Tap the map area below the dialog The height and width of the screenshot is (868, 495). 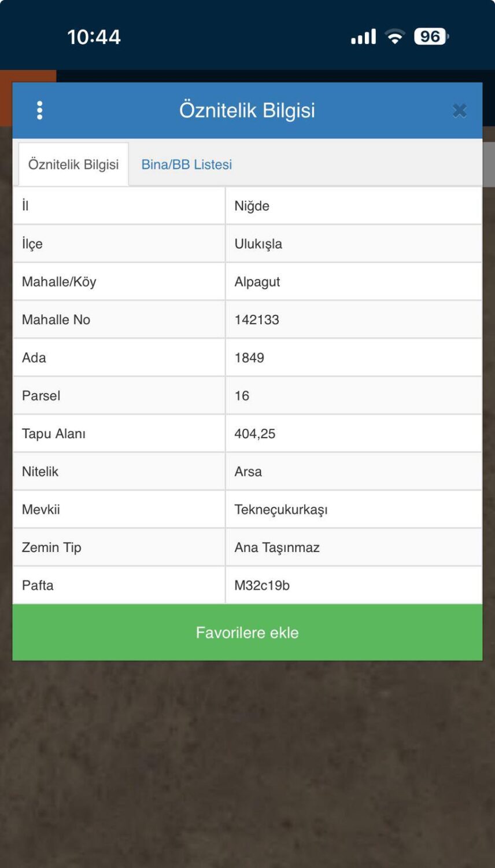click(x=247, y=764)
